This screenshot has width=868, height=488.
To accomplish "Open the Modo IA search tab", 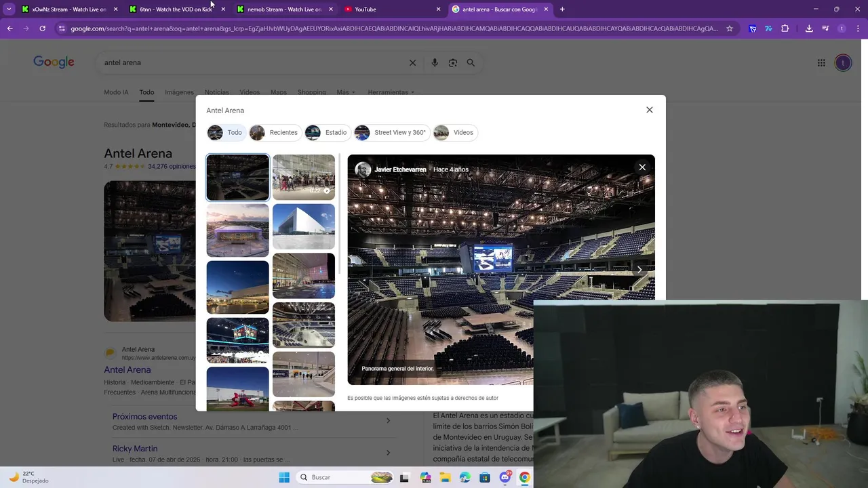I will [x=116, y=92].
